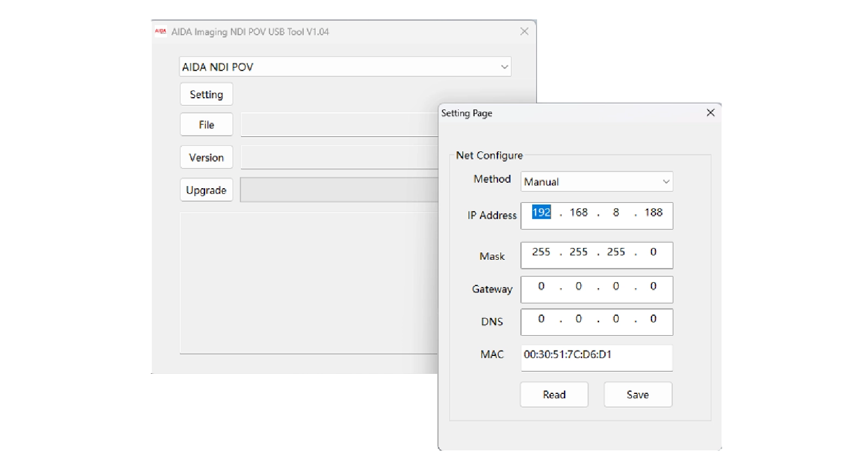Click the IP Address octet 8
The height and width of the screenshot is (472, 868).
point(616,212)
